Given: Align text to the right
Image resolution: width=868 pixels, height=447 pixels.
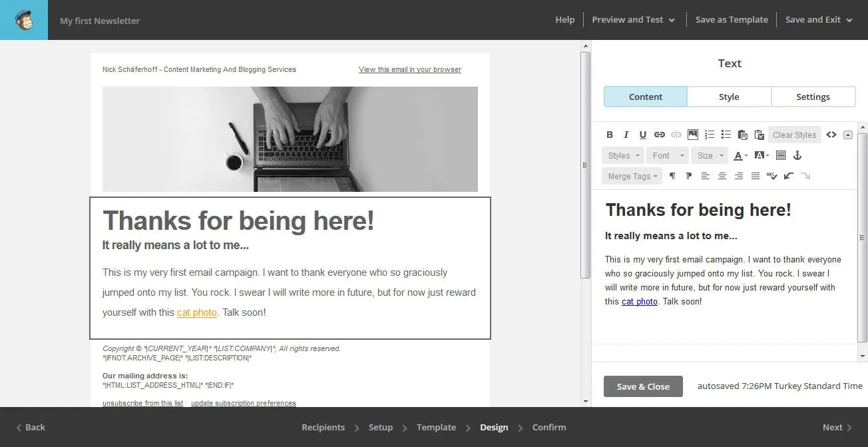Looking at the screenshot, I should [x=739, y=176].
